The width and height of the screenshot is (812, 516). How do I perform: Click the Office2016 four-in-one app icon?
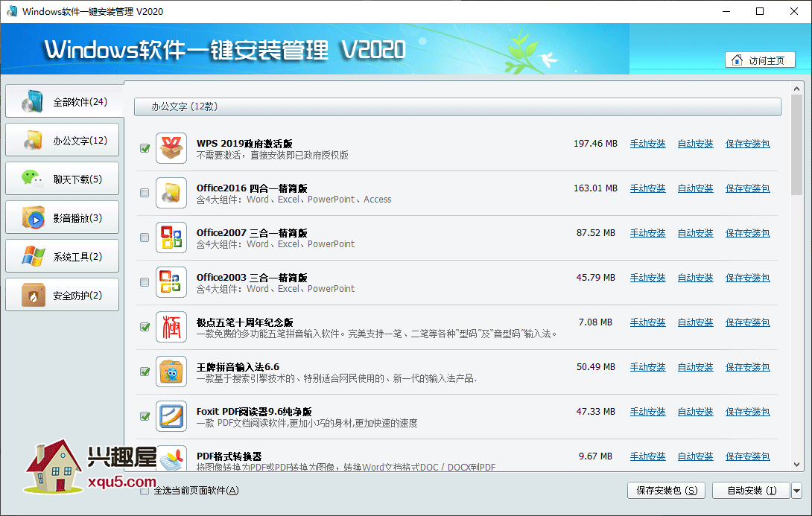171,193
